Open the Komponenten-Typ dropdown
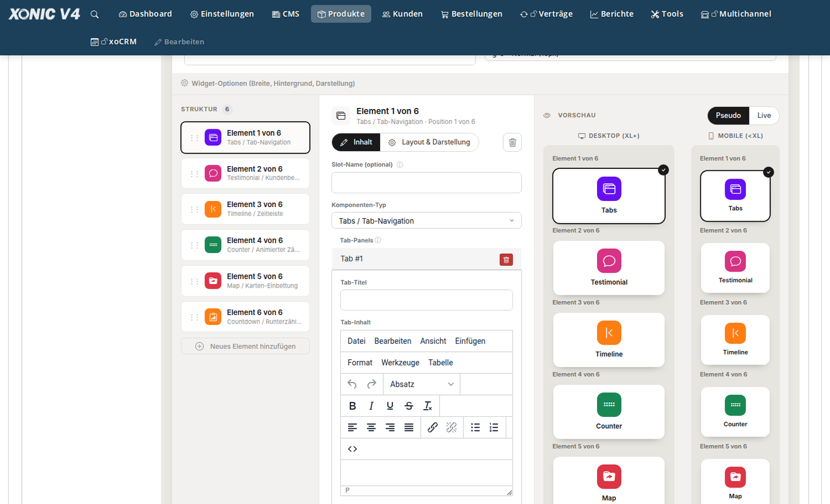830x504 pixels. pyautogui.click(x=426, y=221)
